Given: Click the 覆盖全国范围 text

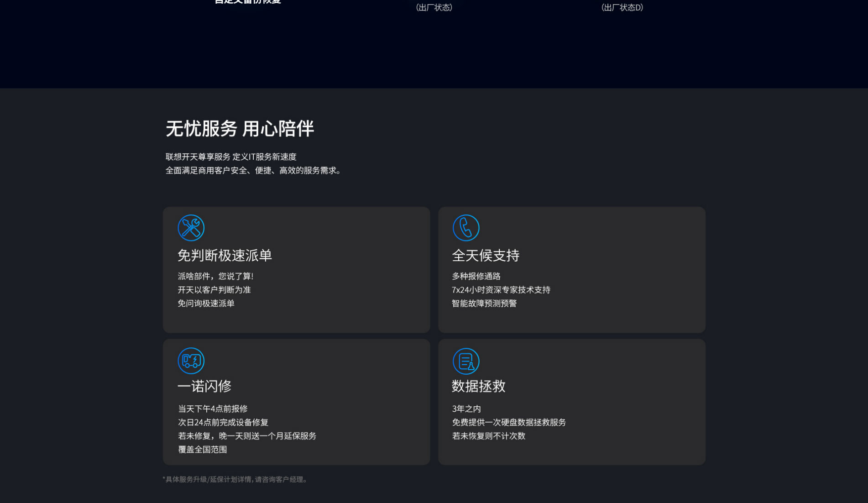Looking at the screenshot, I should (x=202, y=450).
